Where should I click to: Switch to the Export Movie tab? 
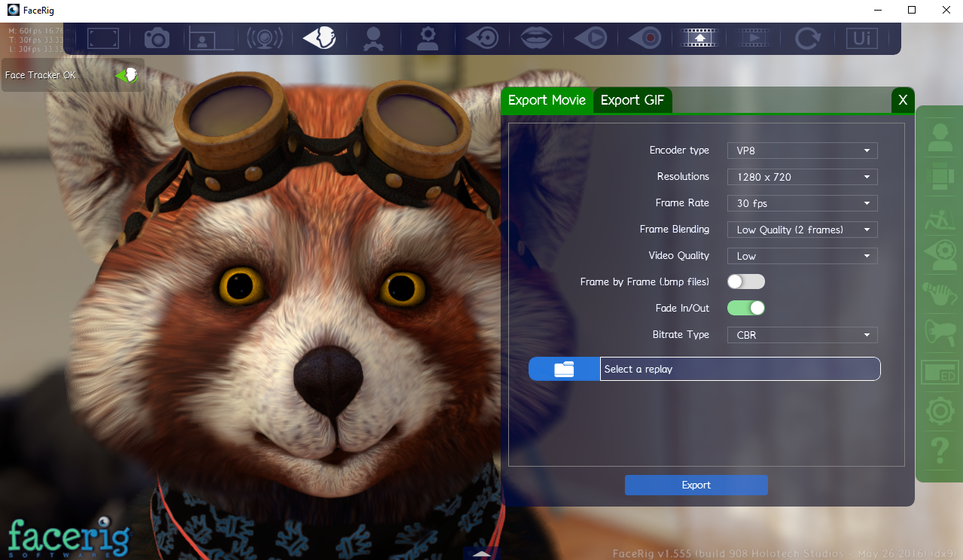[x=547, y=100]
